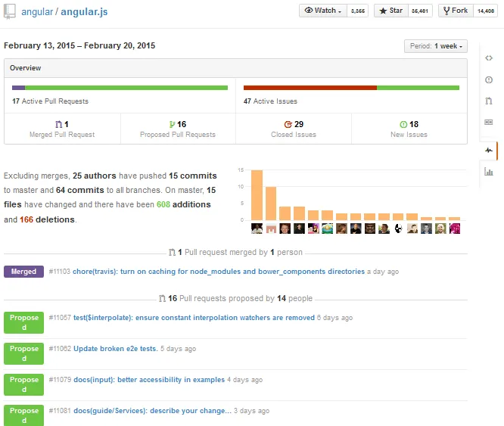Click the first contributor avatar under chart
Screen dimensions: 504x426
click(257, 229)
